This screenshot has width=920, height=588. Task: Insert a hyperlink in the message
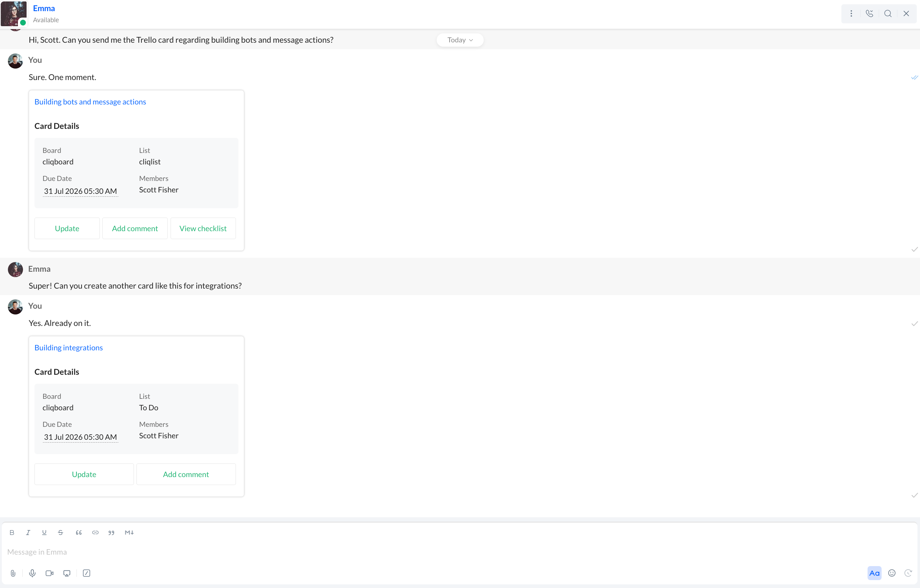click(x=95, y=533)
